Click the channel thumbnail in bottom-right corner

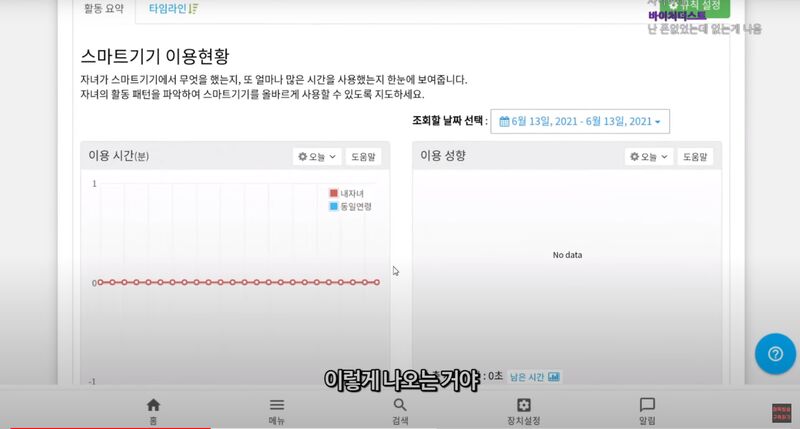click(781, 413)
